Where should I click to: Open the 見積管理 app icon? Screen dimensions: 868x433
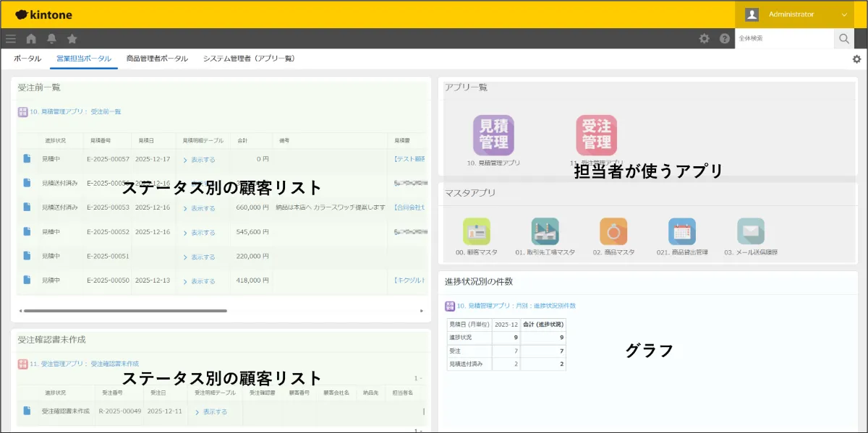pyautogui.click(x=493, y=135)
